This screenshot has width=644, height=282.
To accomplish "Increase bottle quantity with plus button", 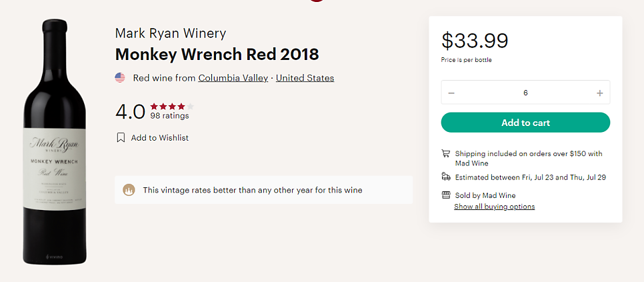I will pyautogui.click(x=599, y=93).
